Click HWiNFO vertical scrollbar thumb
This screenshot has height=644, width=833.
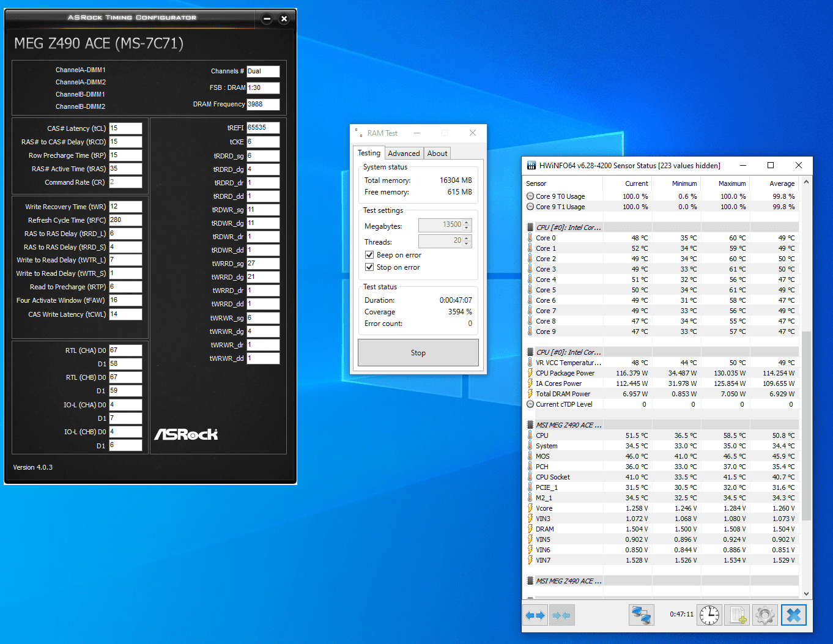click(x=806, y=426)
